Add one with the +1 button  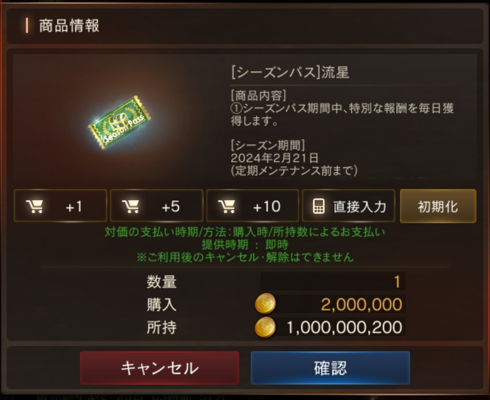60,206
